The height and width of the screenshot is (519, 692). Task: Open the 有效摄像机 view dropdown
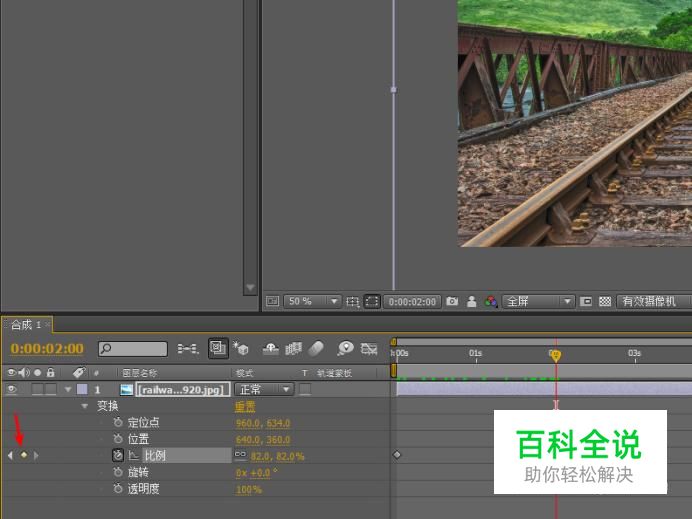pyautogui.click(x=654, y=301)
